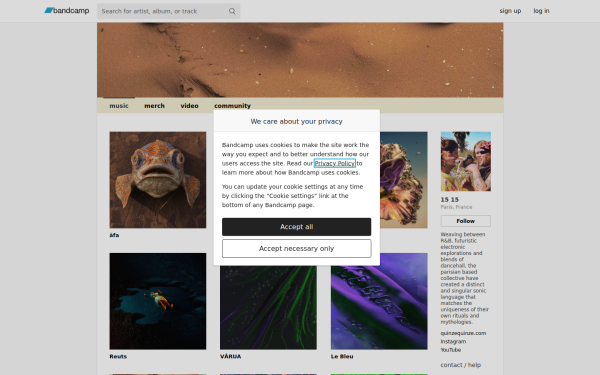Click Accept necessary only button
The image size is (600, 375).
coord(297,249)
